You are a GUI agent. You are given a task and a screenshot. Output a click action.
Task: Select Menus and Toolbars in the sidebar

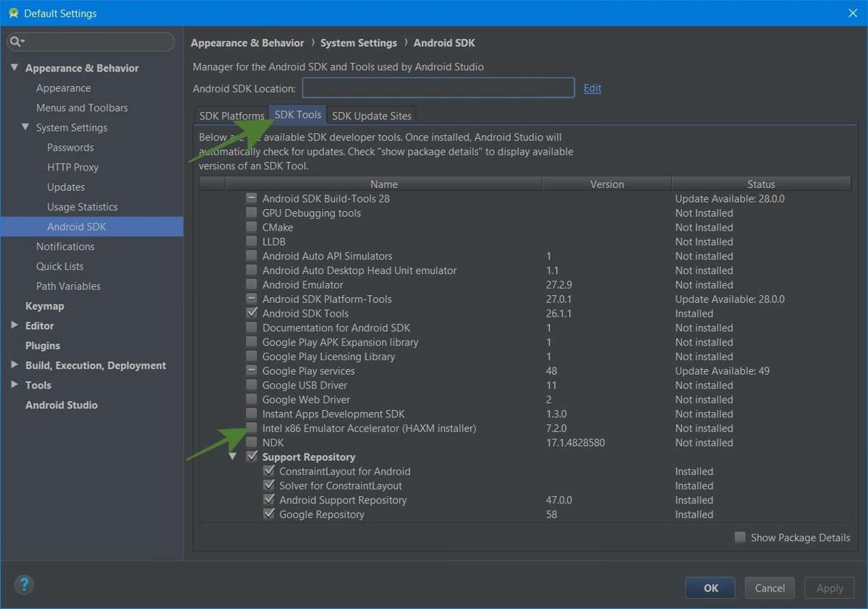click(x=82, y=108)
